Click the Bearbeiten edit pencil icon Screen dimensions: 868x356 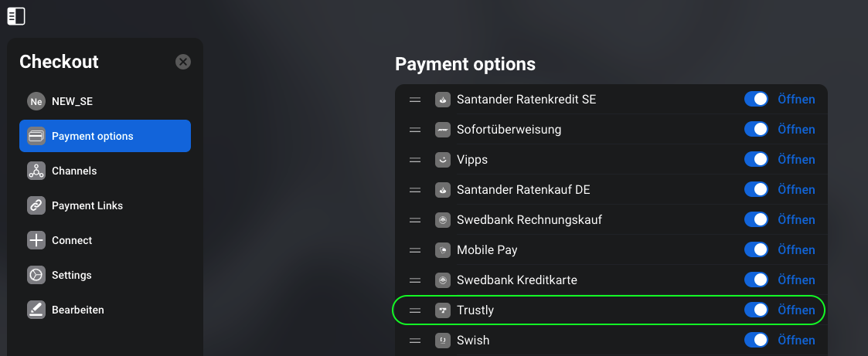tap(36, 310)
